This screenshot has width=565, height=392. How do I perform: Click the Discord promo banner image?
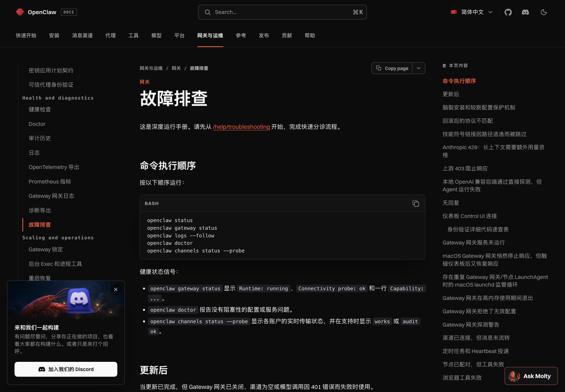pyautogui.click(x=66, y=300)
